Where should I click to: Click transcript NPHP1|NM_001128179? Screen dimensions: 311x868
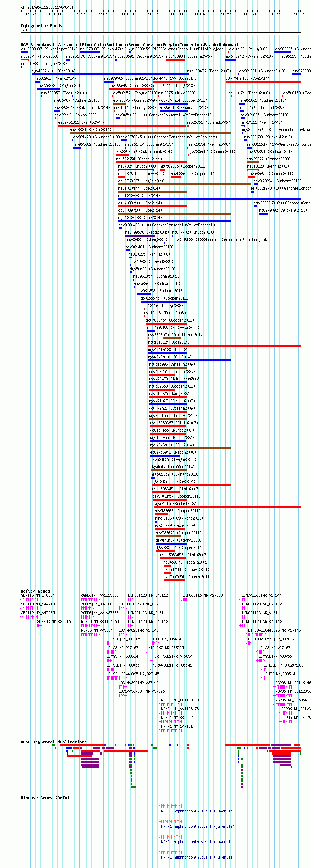[x=180, y=700]
